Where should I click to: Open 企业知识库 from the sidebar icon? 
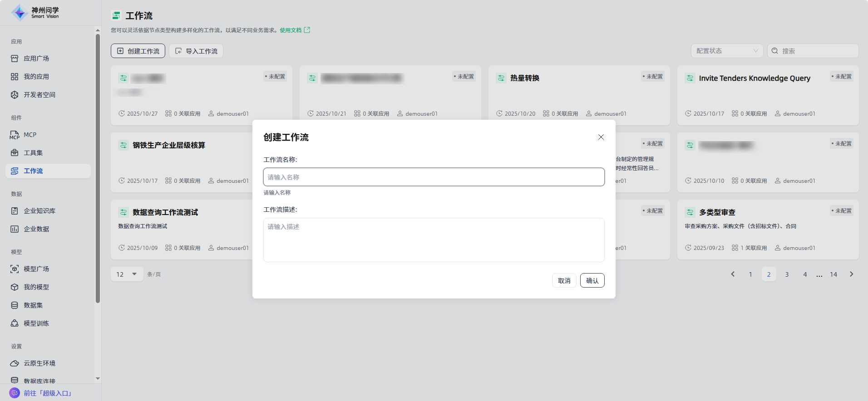[x=15, y=211]
